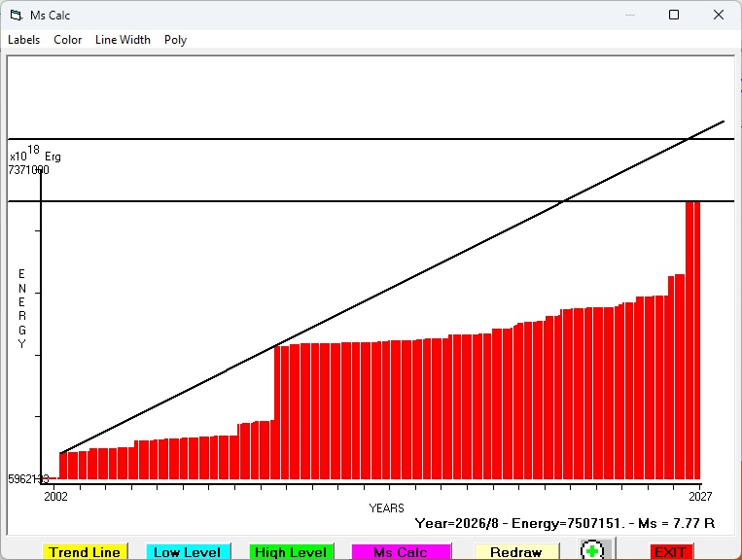Click the green plus zoom icon
742x560 pixels.
tap(592, 550)
